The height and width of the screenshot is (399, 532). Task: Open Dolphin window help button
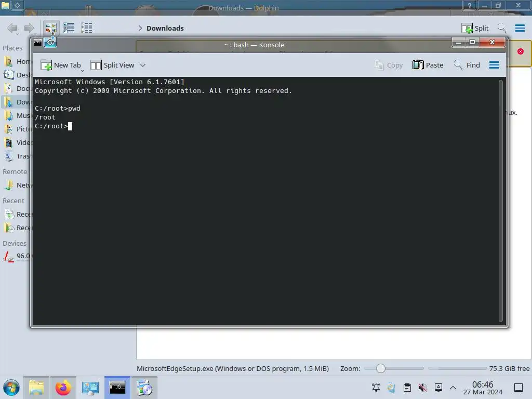point(470,5)
